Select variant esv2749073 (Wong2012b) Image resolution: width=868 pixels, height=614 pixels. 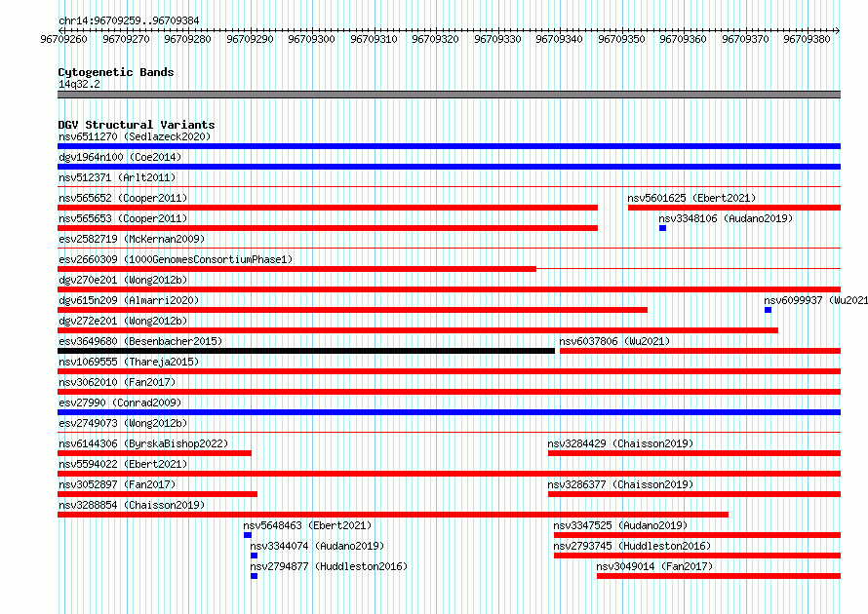tap(123, 423)
